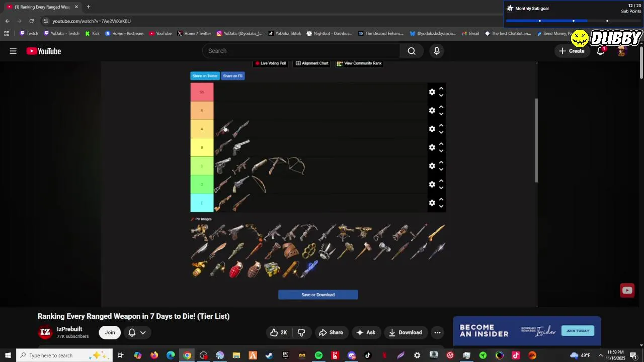Open more actions ellipsis menu

point(437,332)
